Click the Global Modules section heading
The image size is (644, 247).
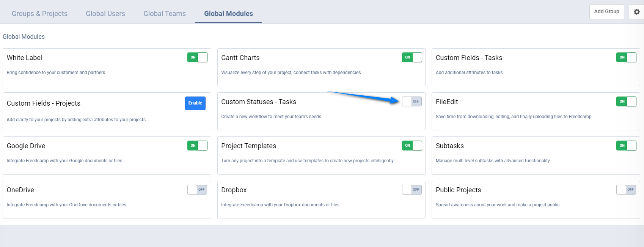(24, 37)
